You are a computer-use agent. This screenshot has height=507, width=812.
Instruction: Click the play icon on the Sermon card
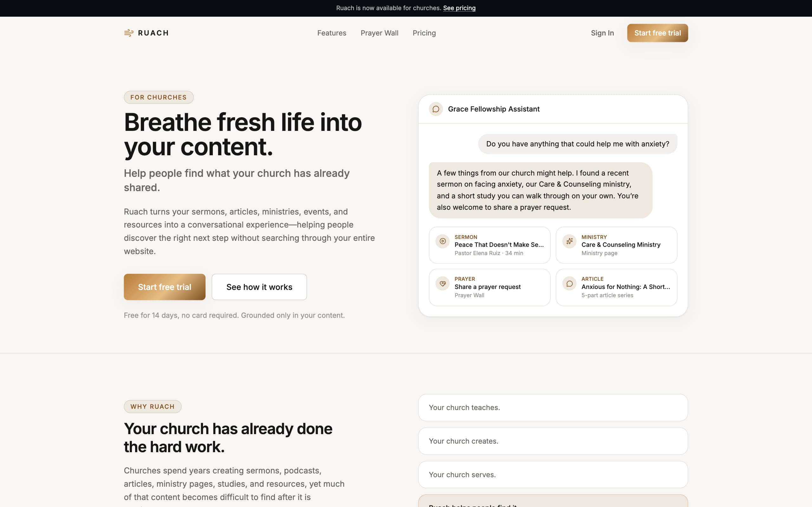click(x=442, y=241)
